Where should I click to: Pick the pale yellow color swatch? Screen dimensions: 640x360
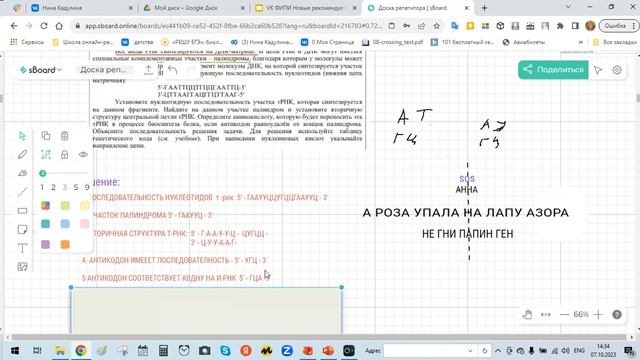(x=84, y=205)
